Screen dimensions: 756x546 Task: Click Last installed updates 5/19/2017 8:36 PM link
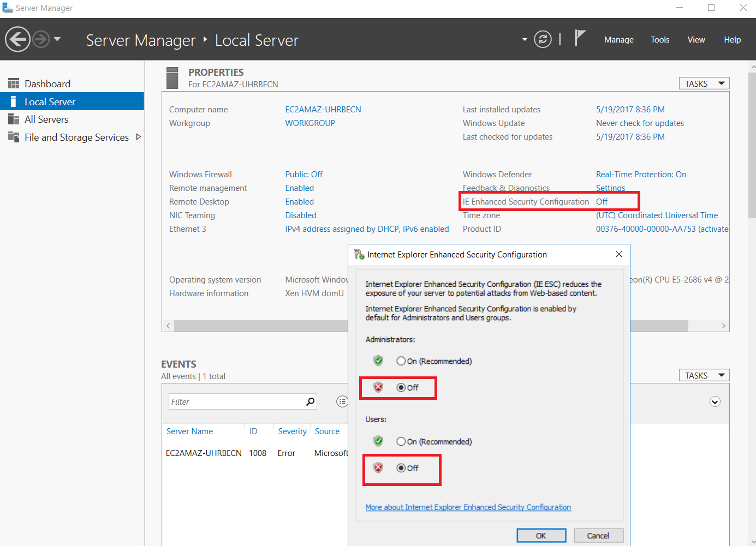coord(630,110)
